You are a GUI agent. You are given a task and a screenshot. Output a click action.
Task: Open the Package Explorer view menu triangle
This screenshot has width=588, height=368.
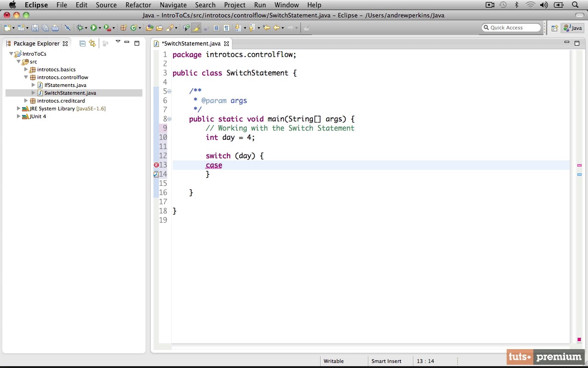pyautogui.click(x=118, y=42)
